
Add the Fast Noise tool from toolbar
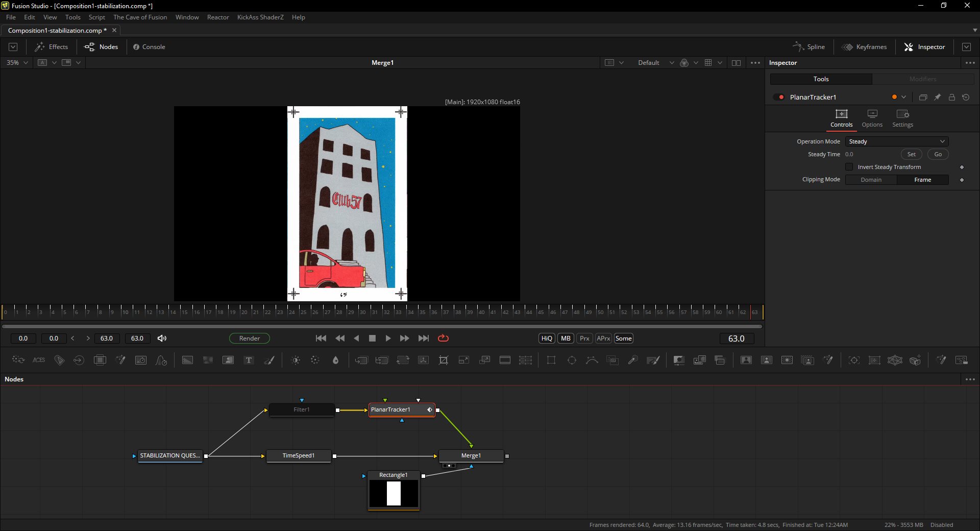(208, 360)
